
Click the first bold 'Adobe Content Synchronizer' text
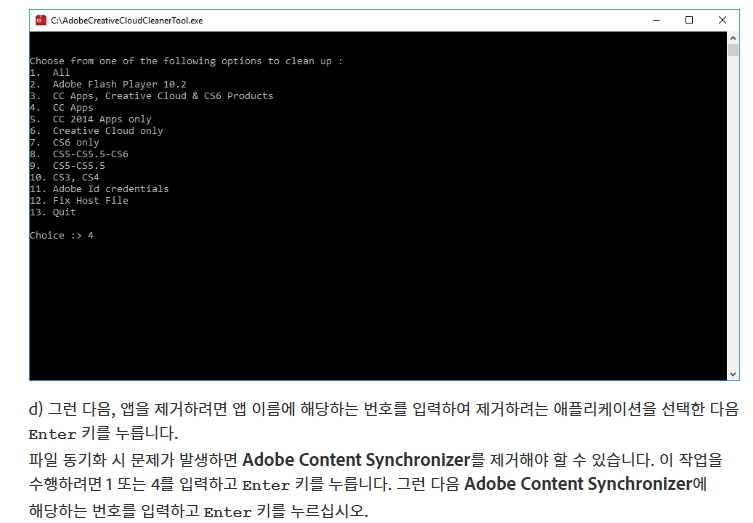coord(356,460)
